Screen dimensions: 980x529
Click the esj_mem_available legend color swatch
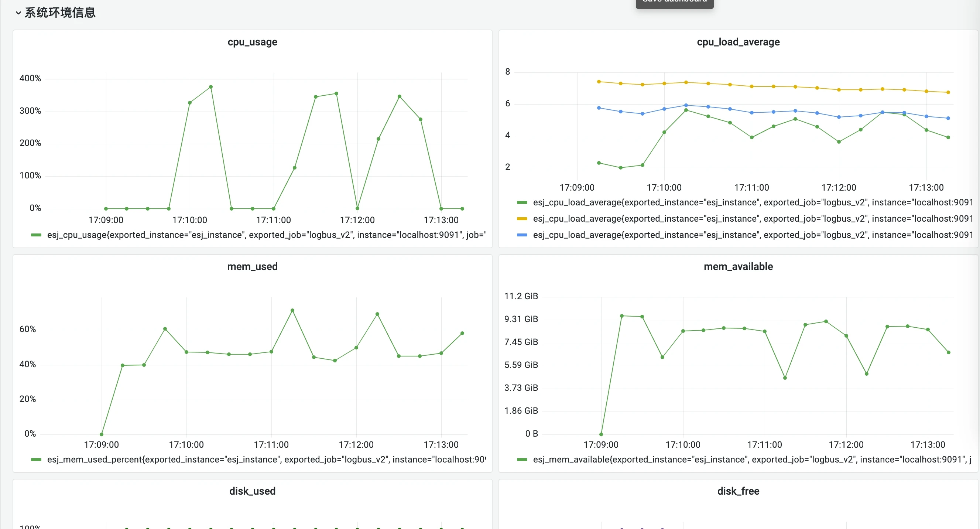pos(522,460)
